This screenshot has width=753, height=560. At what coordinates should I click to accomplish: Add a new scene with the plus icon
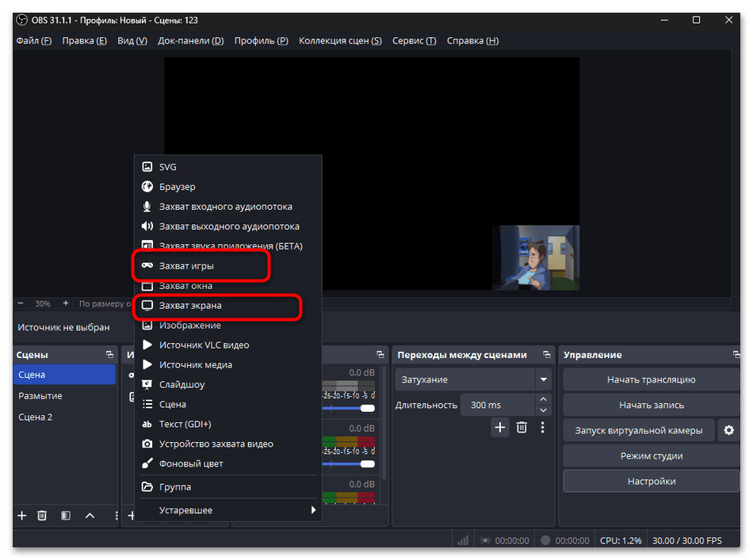(x=21, y=516)
